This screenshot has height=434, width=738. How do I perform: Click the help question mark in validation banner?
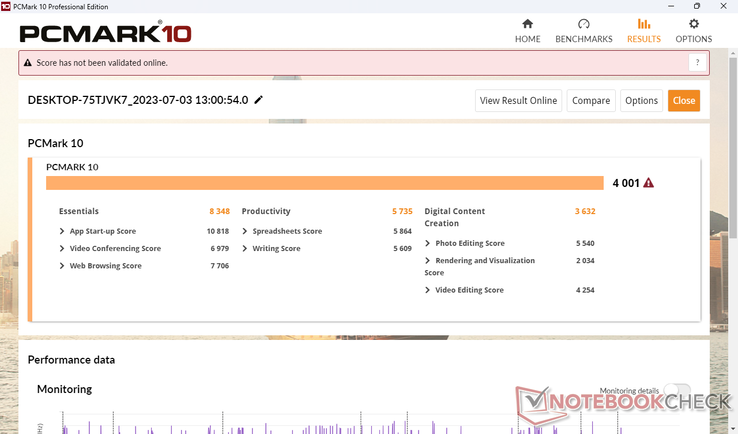pyautogui.click(x=698, y=63)
